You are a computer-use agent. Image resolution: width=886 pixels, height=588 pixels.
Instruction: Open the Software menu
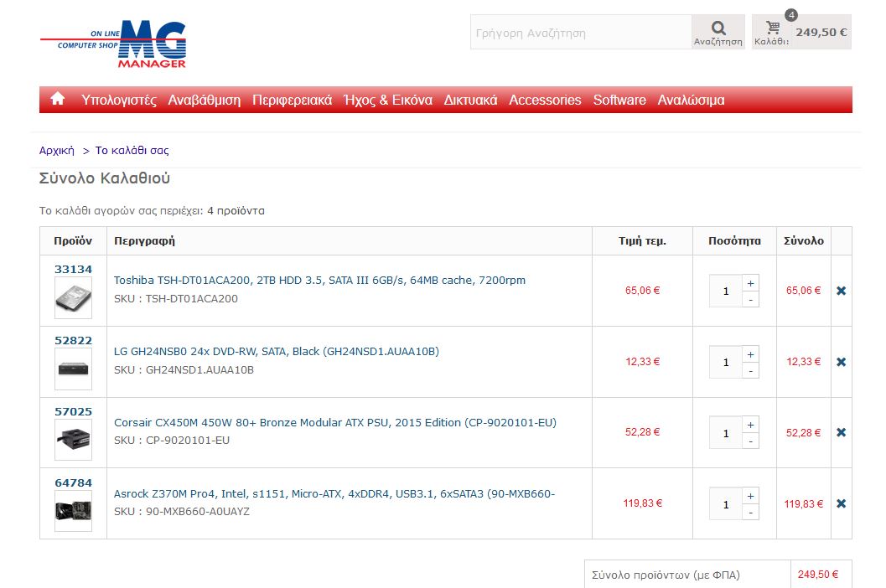[619, 100]
